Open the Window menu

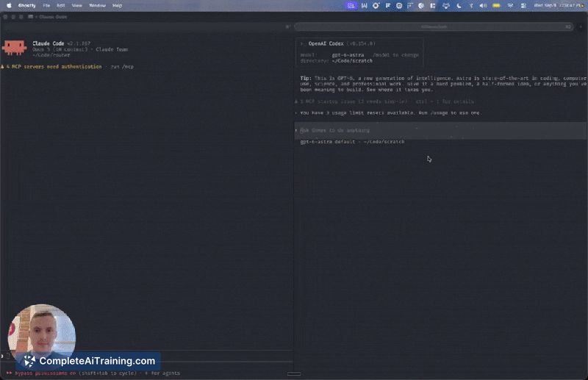[97, 6]
